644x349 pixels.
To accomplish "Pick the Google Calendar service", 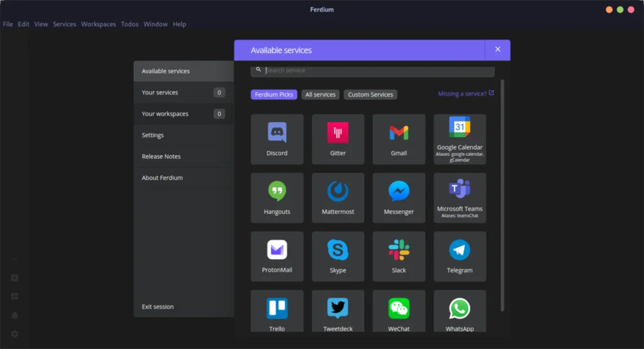I will tap(460, 139).
